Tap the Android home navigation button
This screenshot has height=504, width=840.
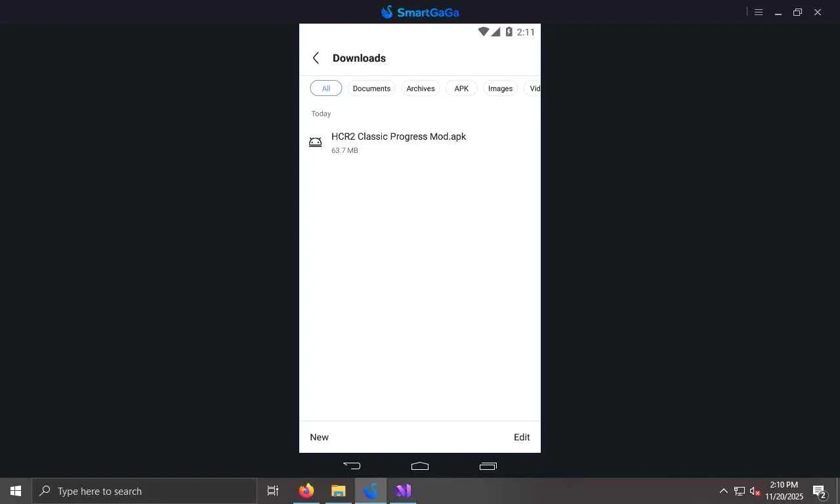tap(420, 466)
